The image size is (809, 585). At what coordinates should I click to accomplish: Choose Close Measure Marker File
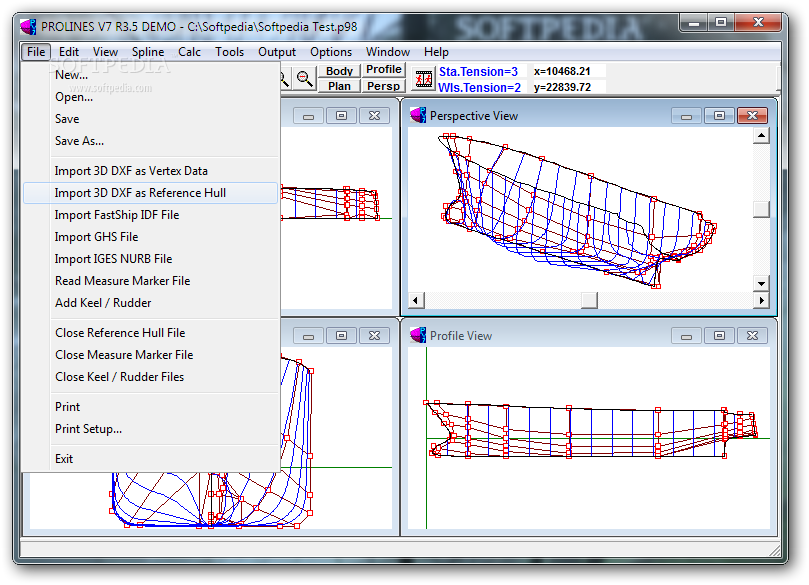click(x=150, y=355)
